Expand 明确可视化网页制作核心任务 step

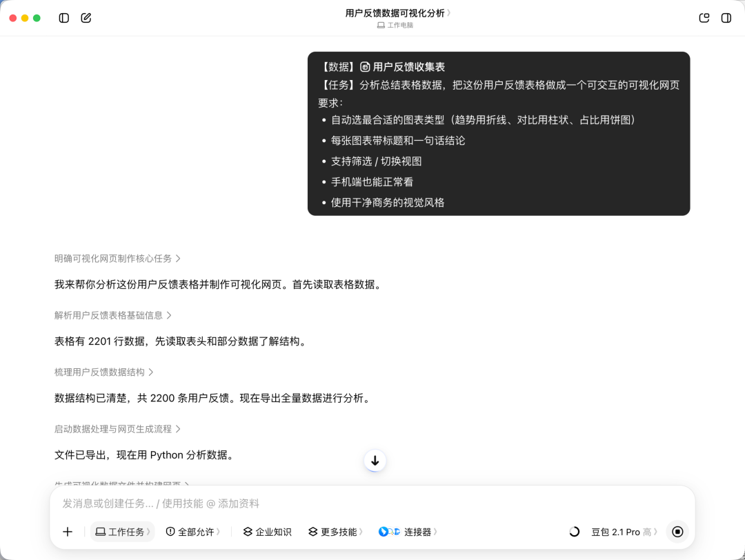click(117, 259)
